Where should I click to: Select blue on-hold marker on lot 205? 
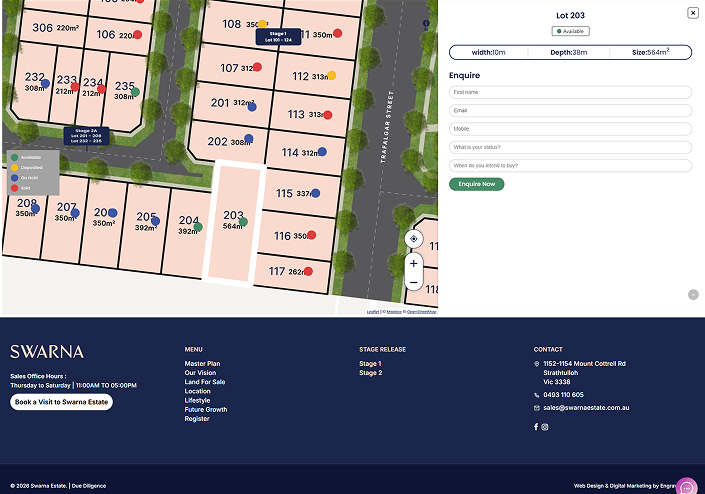coord(156,221)
